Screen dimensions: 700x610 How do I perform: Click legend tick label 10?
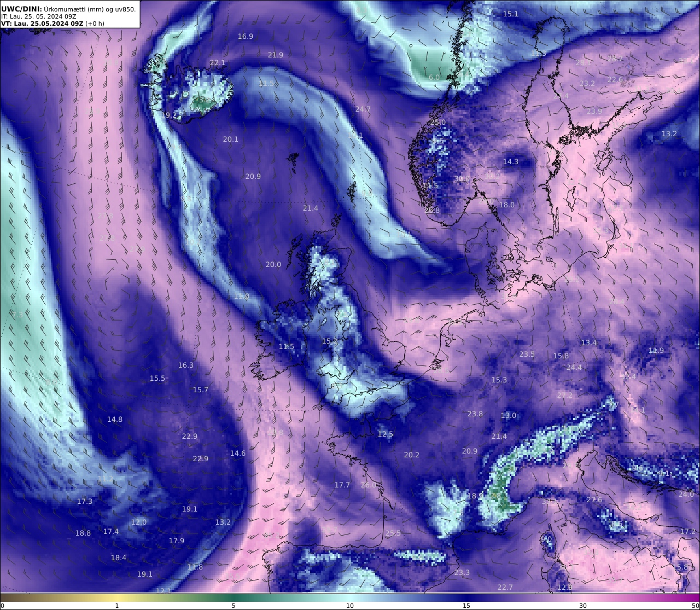[350, 606]
